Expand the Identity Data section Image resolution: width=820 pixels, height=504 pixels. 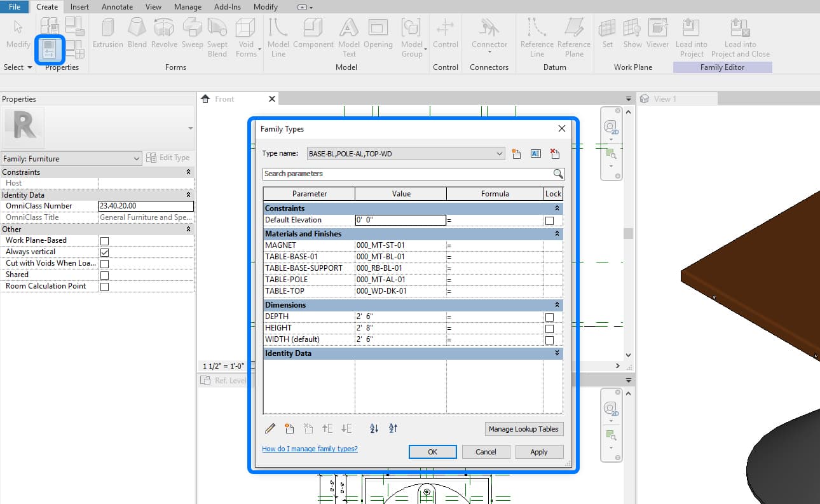(x=557, y=353)
